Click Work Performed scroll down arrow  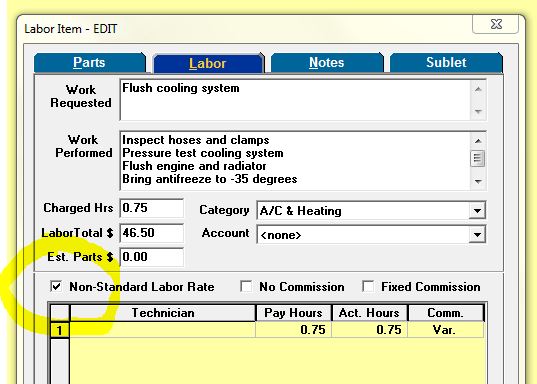[x=478, y=181]
